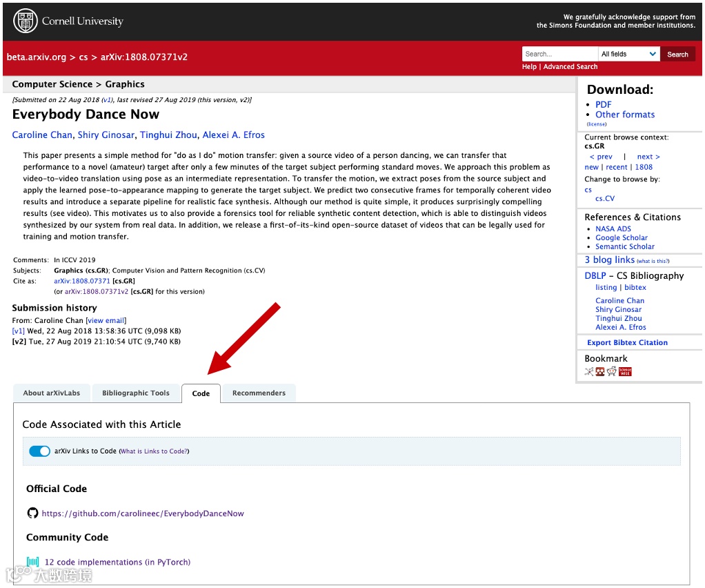Click the view email link
Viewport: 705px width, 588px height.
pyautogui.click(x=106, y=320)
